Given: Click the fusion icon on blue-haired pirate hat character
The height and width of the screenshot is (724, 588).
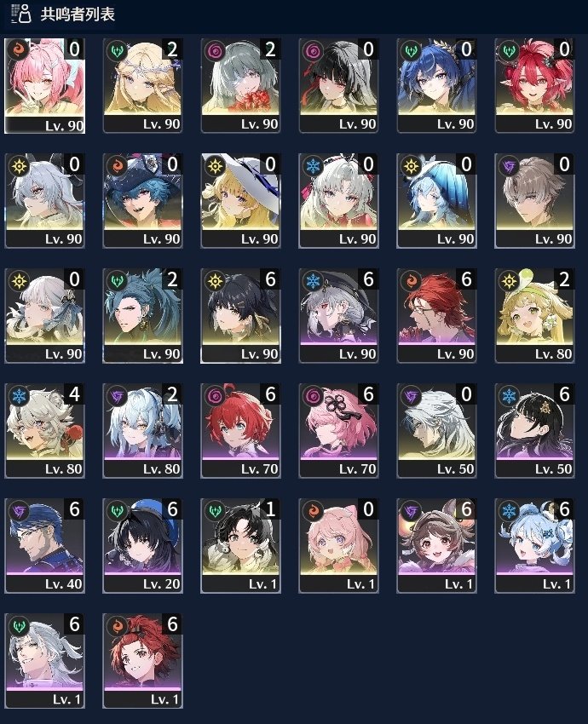Looking at the screenshot, I should click(x=117, y=166).
